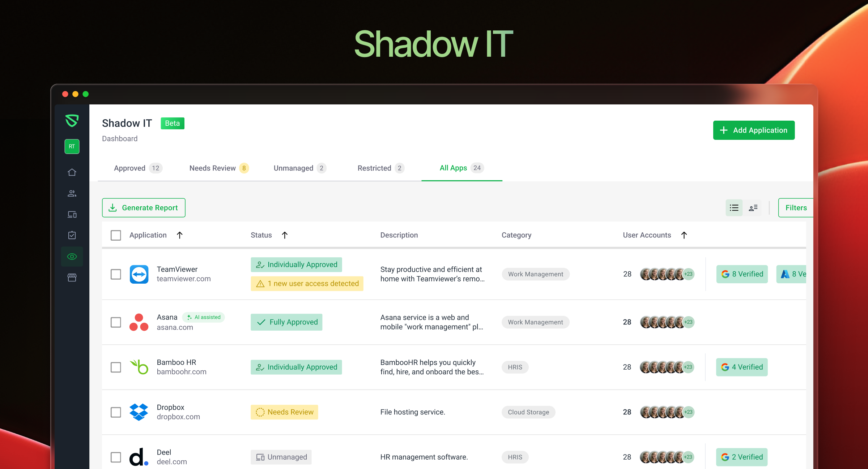868x469 pixels.
Task: Open the Home icon in sidebar
Action: tap(72, 172)
